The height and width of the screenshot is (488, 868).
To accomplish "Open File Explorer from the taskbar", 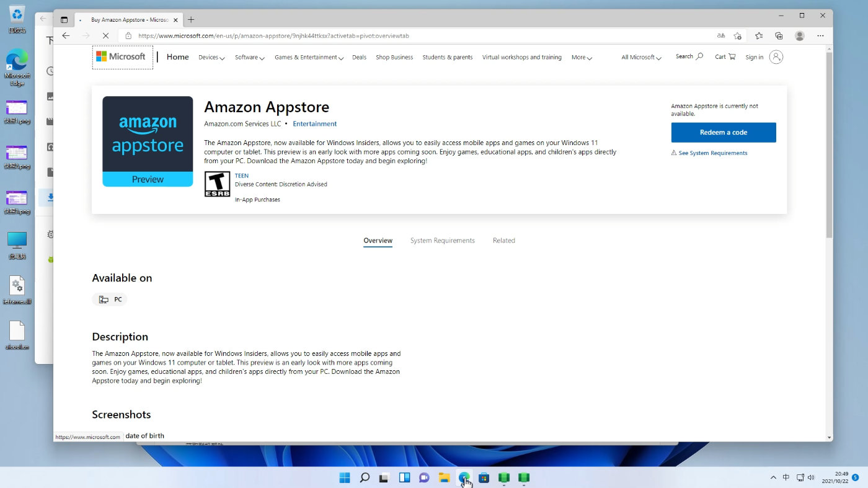I will click(444, 477).
